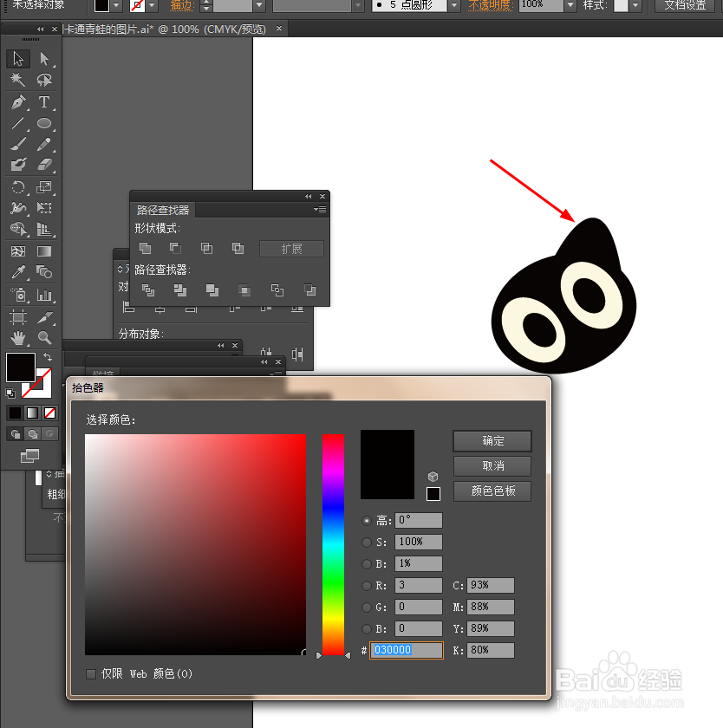Select the Column Graph tool

(x=44, y=295)
